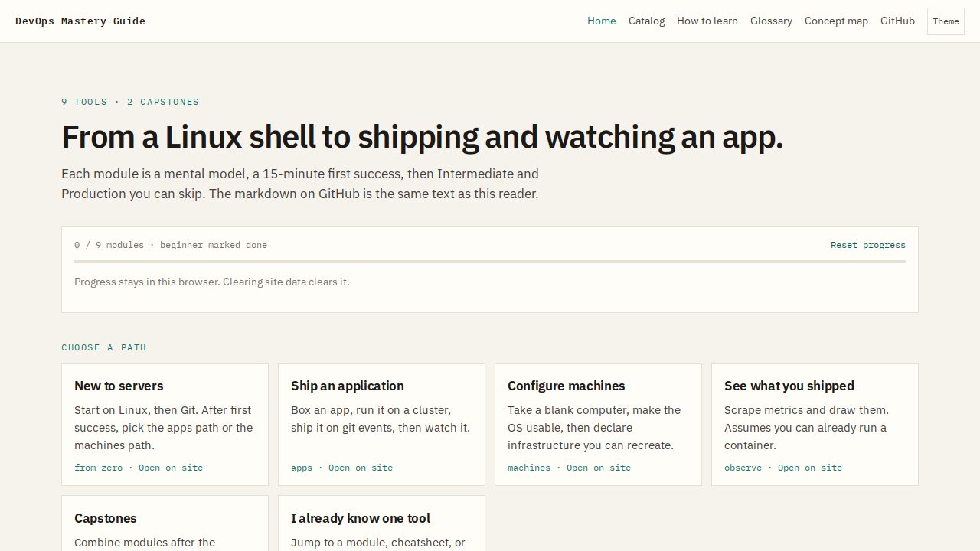This screenshot has height=551, width=980.
Task: Open the observe path link
Action: click(x=743, y=468)
